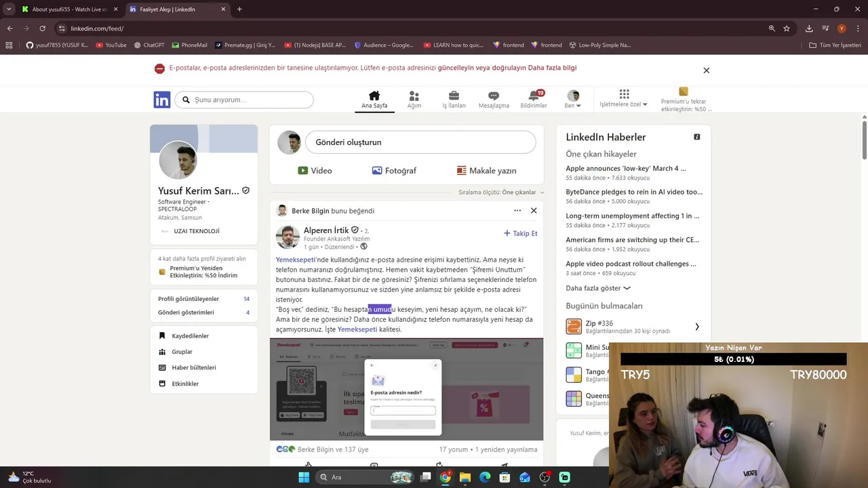Focus the 'Şunu arıyorum' search field
Image resolution: width=868 pixels, height=488 pixels.
(244, 100)
